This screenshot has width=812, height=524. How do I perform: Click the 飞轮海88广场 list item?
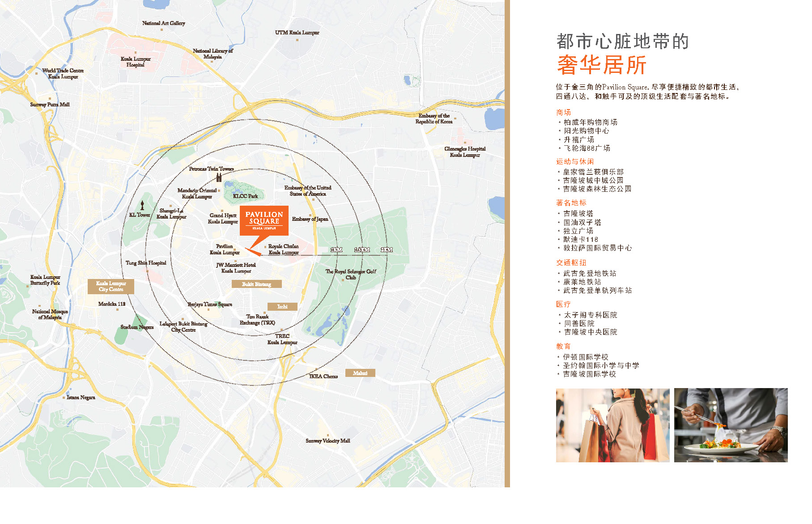tap(587, 148)
